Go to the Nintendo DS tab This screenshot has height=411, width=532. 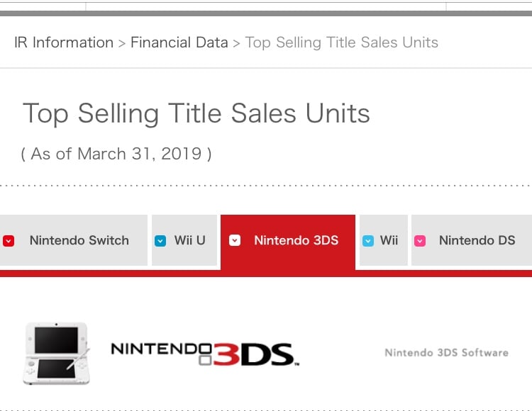click(x=477, y=241)
